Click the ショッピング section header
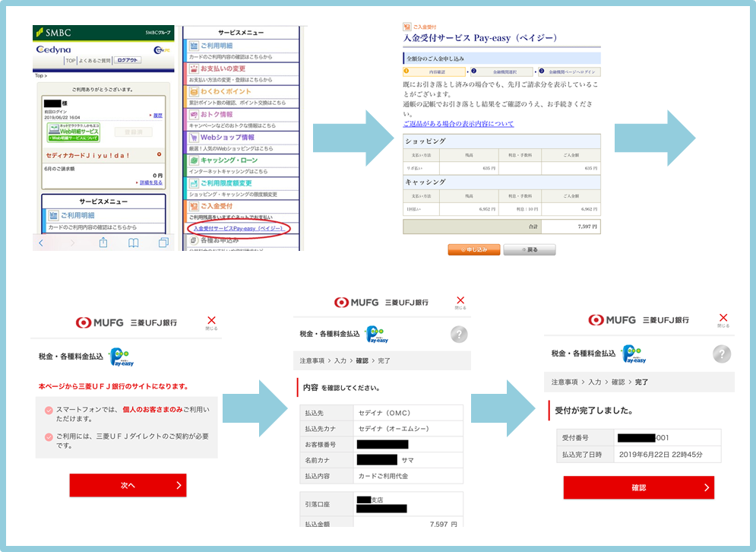Viewport: 756px width, 552px height. [502, 141]
